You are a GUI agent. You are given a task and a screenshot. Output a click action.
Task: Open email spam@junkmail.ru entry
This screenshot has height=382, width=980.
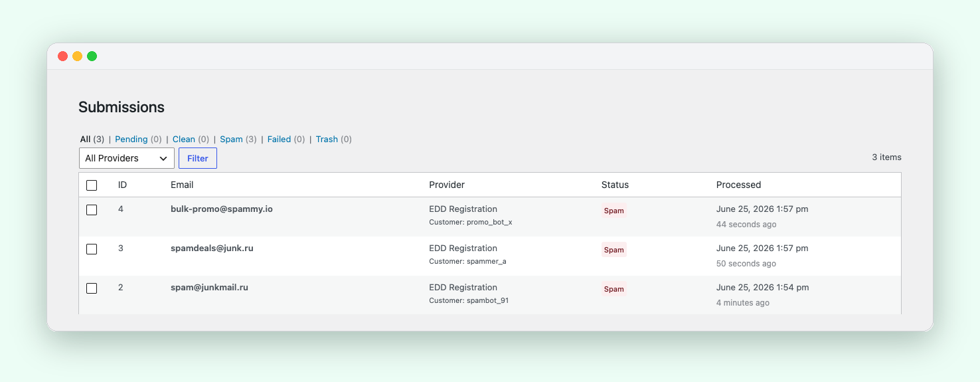tap(209, 287)
